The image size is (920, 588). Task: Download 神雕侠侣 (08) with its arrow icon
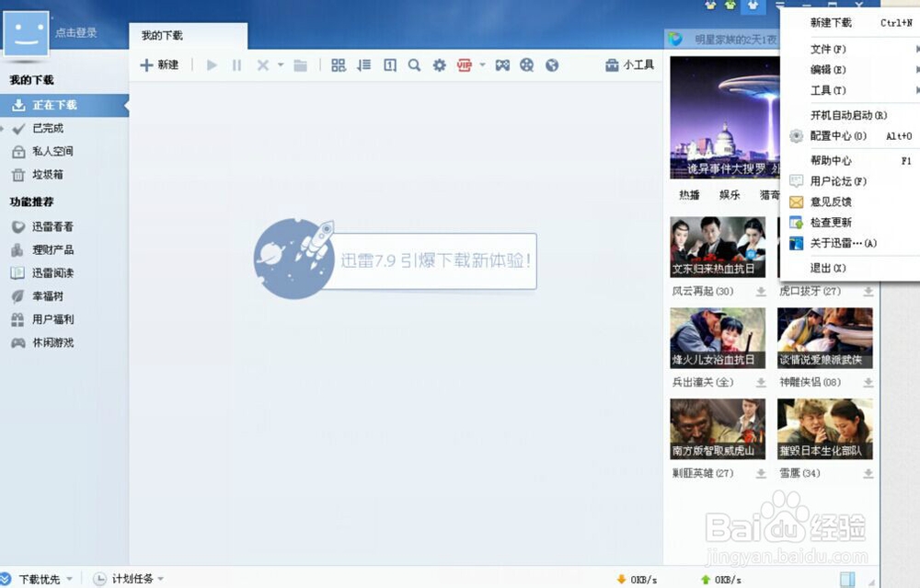pos(868,383)
